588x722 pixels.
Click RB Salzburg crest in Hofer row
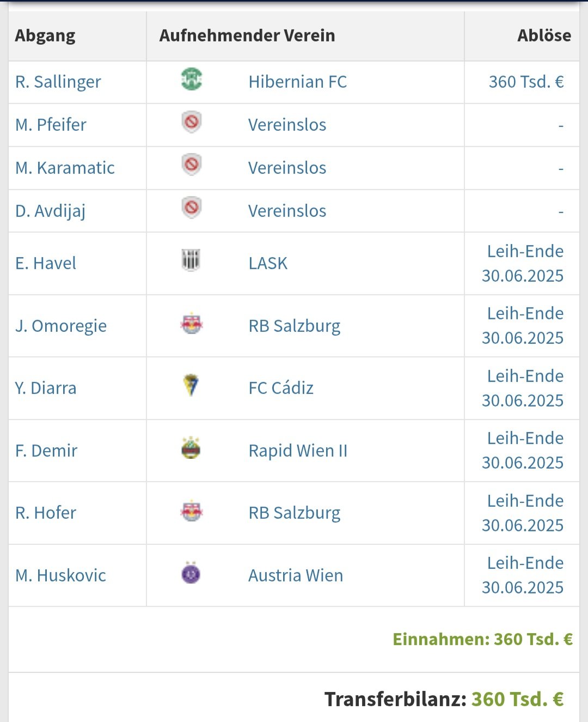point(191,512)
